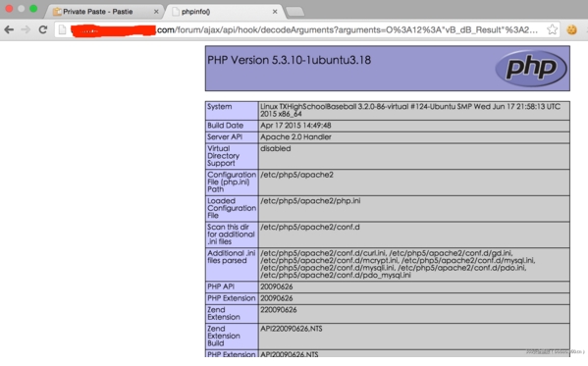Select the PHP Version 5.3.10-1ubuntu3.18 heading
This screenshot has width=588, height=366.
point(290,60)
